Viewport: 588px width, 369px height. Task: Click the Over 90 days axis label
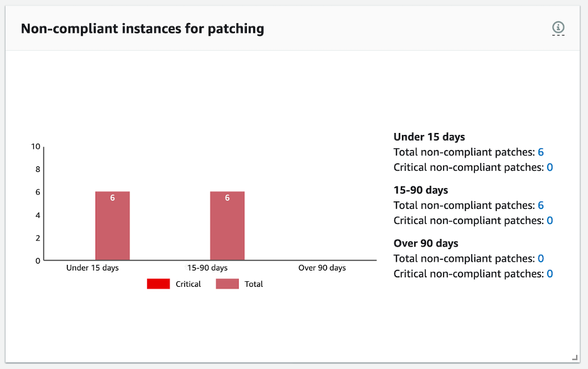[322, 267]
